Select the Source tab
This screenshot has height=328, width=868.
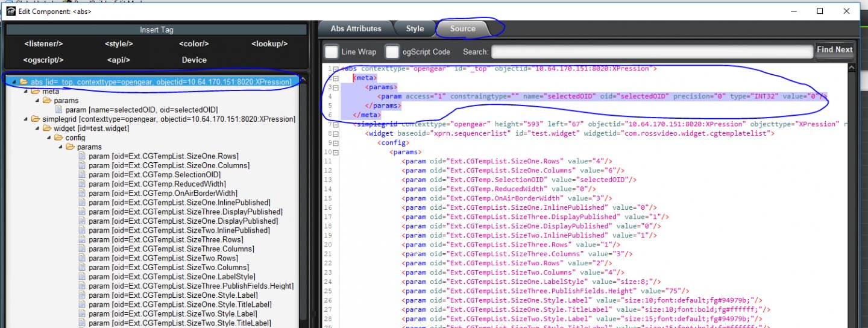(x=463, y=28)
